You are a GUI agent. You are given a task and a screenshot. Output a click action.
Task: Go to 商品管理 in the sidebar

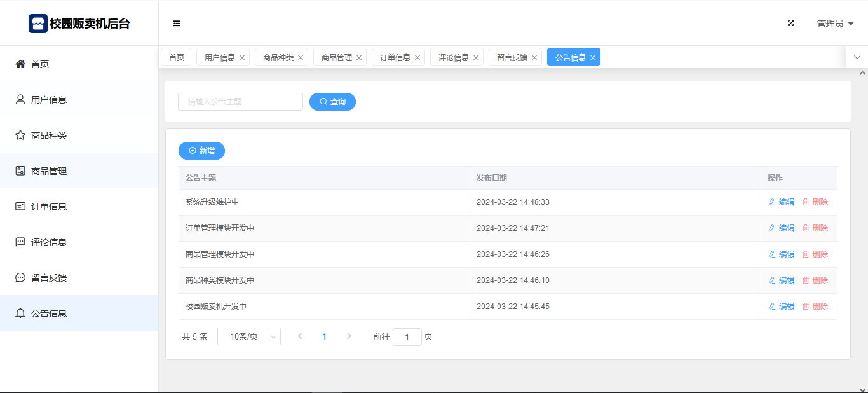48,171
